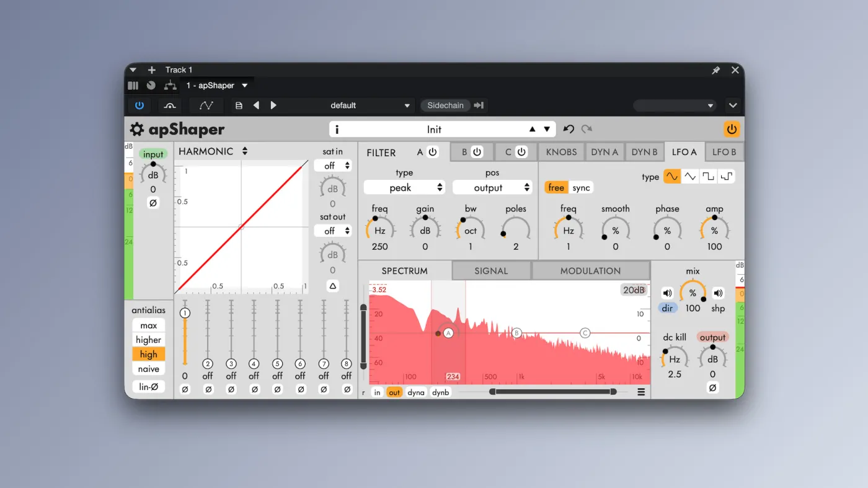Click the host next preset arrow
Image resolution: width=868 pixels, height=488 pixels.
coord(273,105)
